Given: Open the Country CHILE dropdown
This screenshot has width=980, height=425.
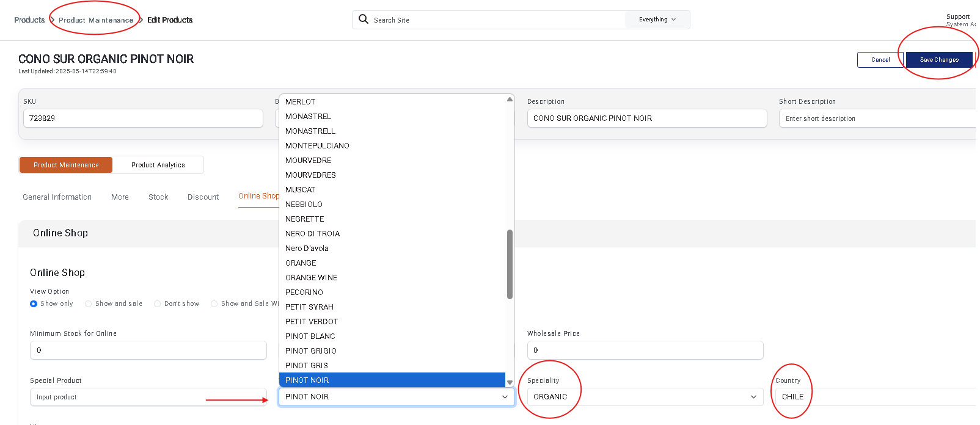Looking at the screenshot, I should 877,397.
